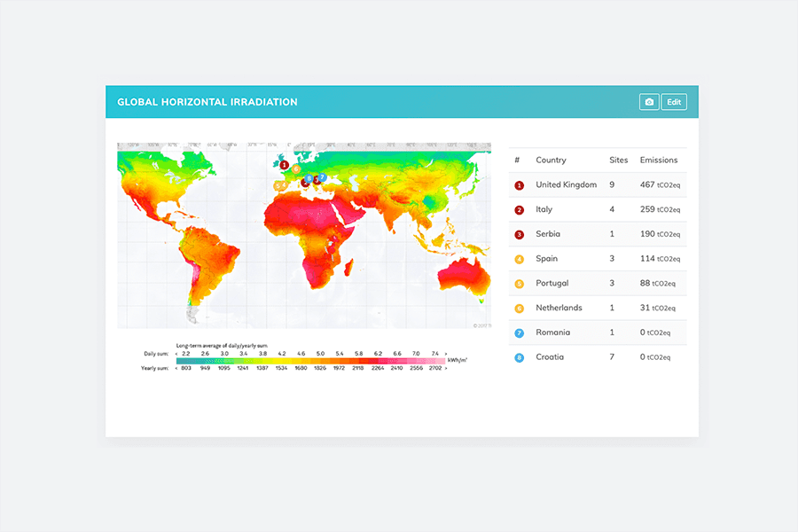This screenshot has height=532, width=798.
Task: Click orange number 6 badge beside Netherlands
Action: click(519, 309)
